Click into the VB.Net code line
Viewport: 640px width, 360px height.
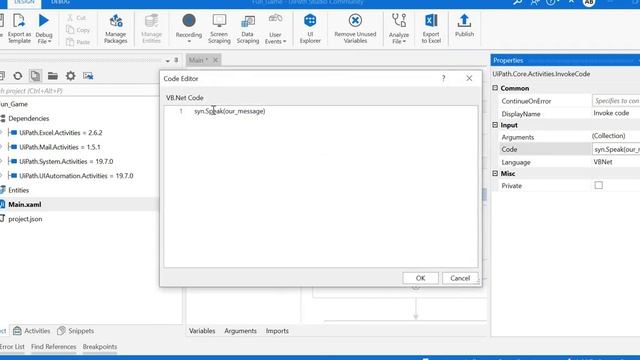[229, 111]
